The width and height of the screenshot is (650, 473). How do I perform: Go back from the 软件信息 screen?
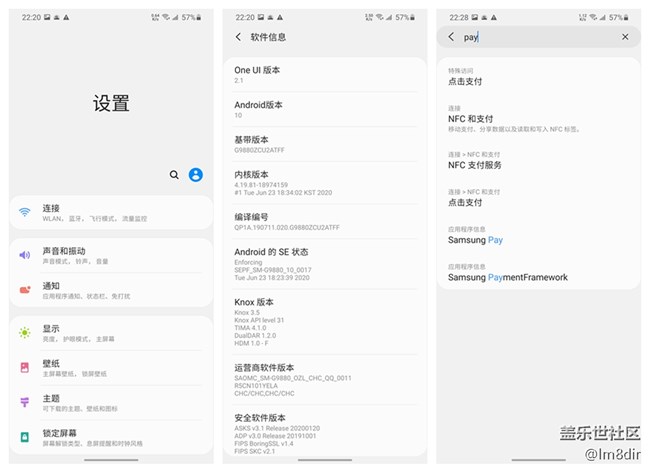point(238,37)
